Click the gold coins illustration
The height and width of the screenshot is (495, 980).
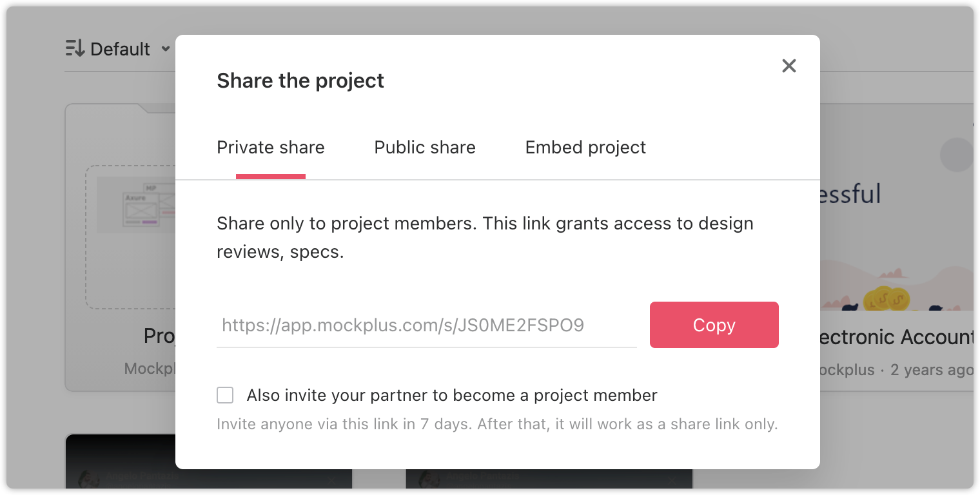[887, 298]
